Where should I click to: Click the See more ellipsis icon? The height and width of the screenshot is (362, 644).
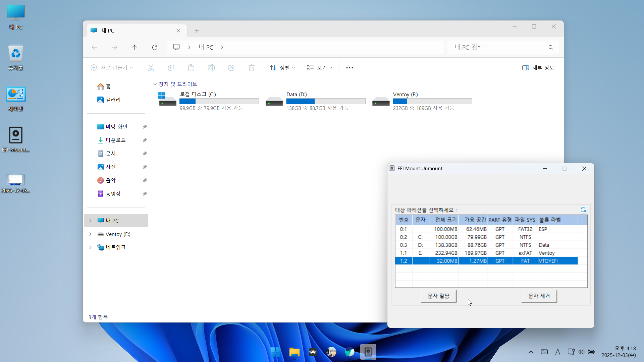click(x=350, y=68)
